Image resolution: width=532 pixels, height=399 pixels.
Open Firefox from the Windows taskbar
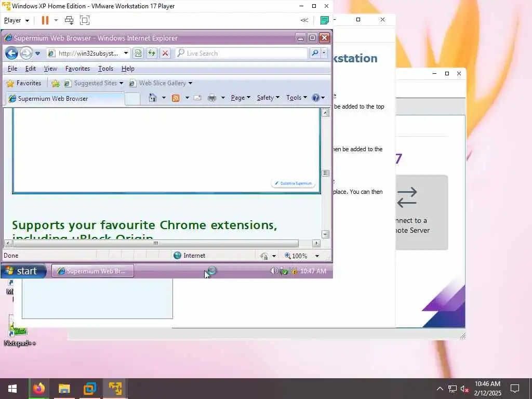tap(38, 389)
